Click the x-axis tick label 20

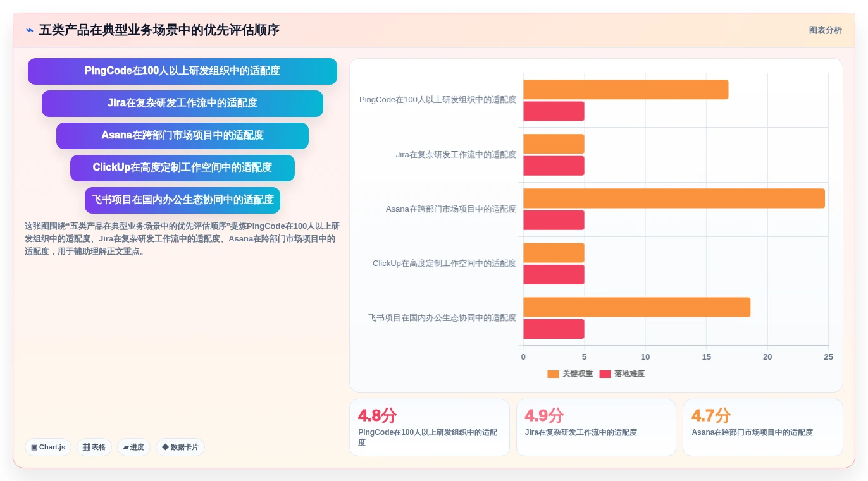767,357
